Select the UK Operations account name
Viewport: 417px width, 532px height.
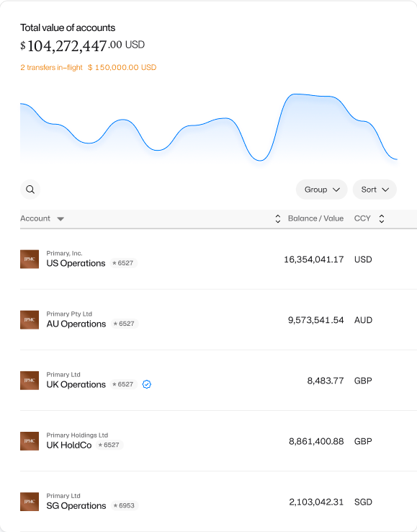click(x=76, y=384)
